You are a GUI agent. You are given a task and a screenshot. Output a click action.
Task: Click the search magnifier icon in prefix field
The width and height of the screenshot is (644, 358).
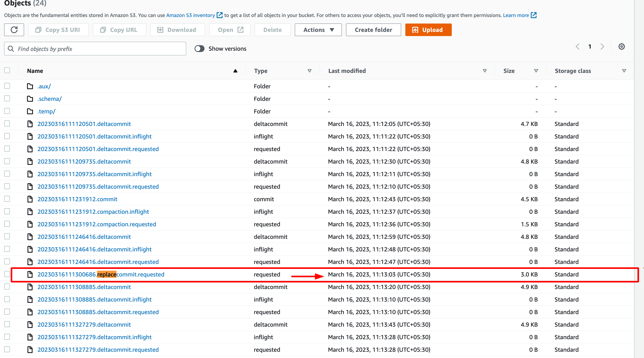coord(11,49)
